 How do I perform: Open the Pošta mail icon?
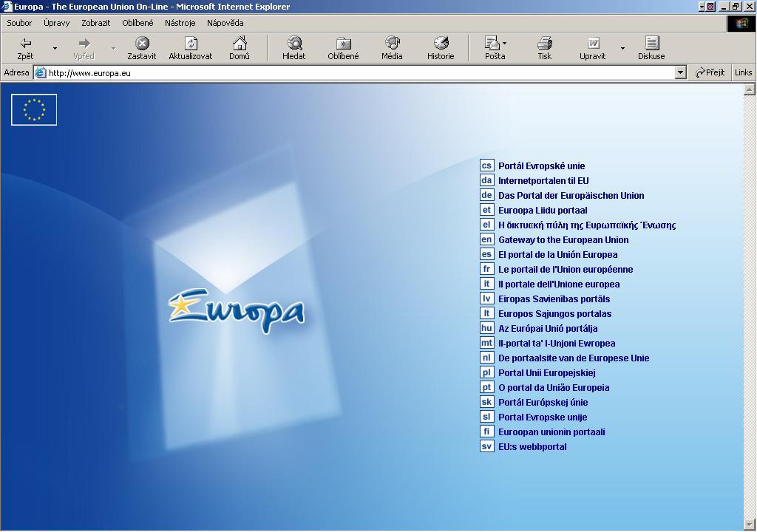tap(492, 43)
